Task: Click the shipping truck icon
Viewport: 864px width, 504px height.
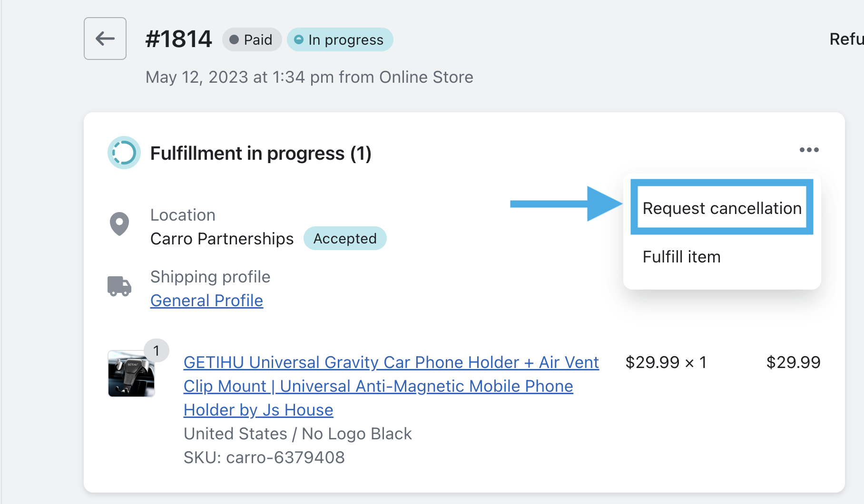Action: 119,286
